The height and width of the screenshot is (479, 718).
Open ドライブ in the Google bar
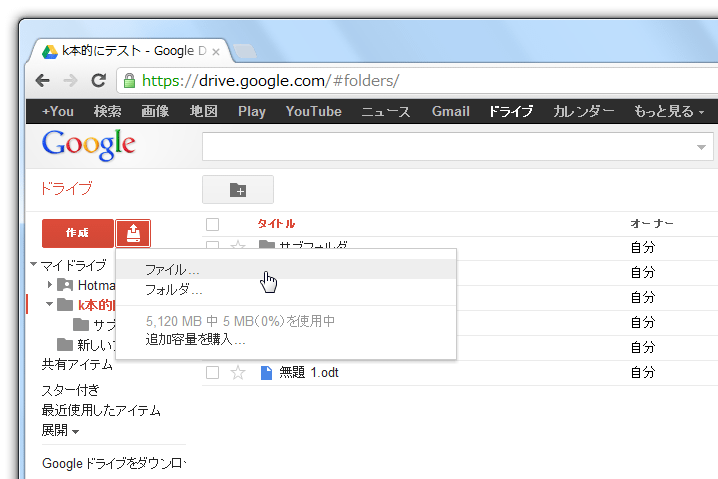coord(511,111)
